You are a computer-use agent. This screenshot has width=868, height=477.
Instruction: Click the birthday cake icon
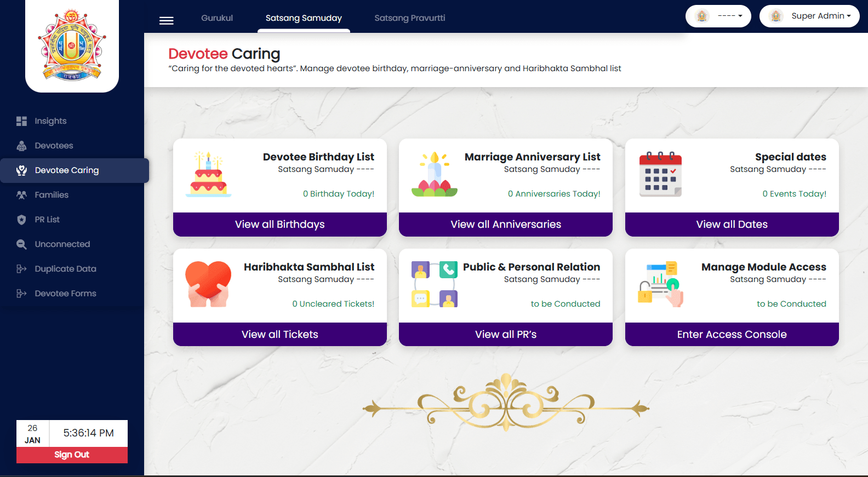[x=208, y=175]
